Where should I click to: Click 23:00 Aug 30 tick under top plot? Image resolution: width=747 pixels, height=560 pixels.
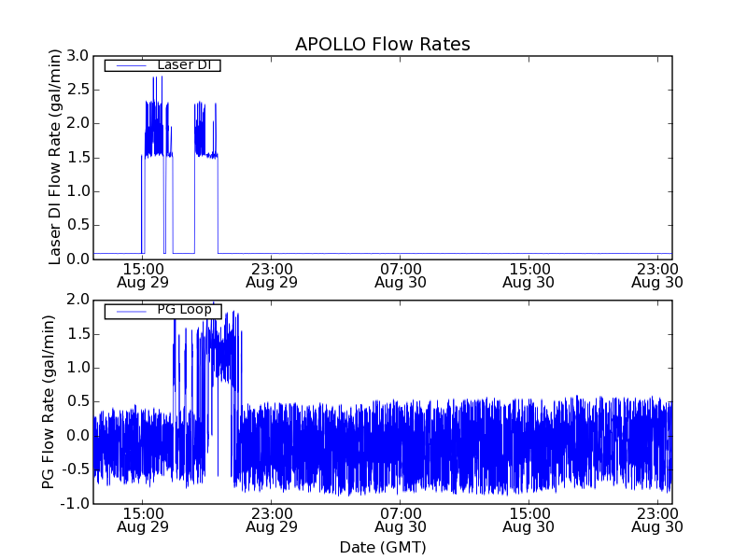pyautogui.click(x=657, y=274)
